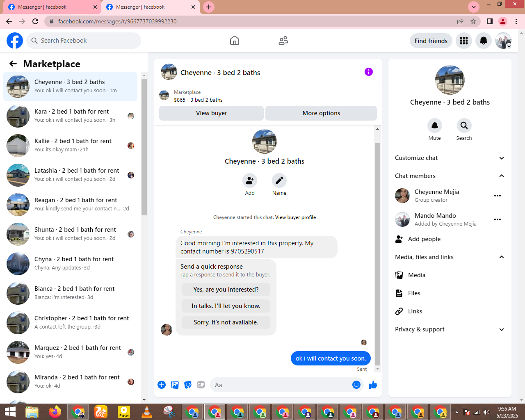Click the More options button
This screenshot has width=525, height=420.
[321, 113]
